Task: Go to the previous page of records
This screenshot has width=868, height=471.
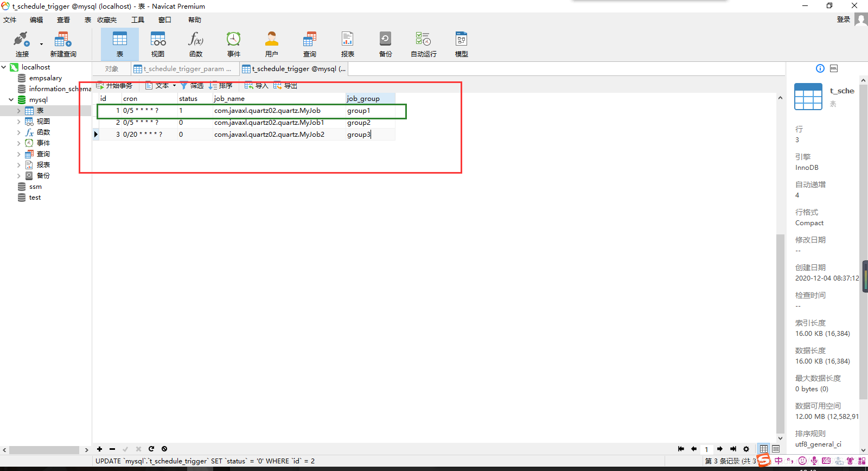Action: pos(694,449)
